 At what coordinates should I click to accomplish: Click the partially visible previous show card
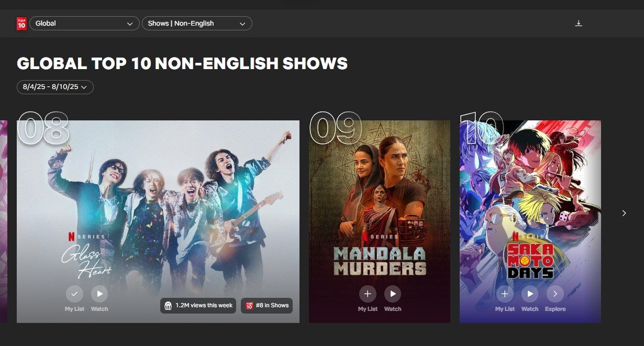[x=3, y=221]
